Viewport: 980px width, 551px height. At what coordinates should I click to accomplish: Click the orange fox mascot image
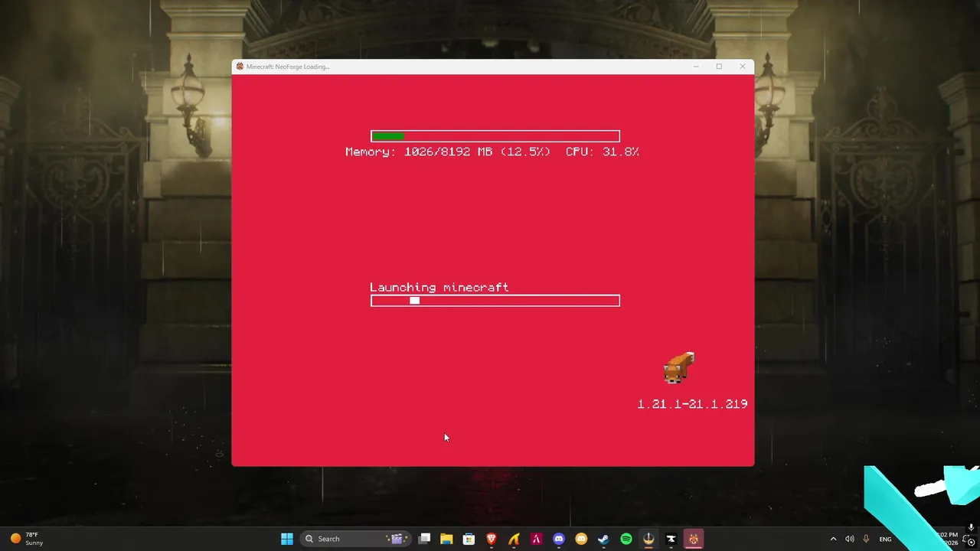[678, 367]
